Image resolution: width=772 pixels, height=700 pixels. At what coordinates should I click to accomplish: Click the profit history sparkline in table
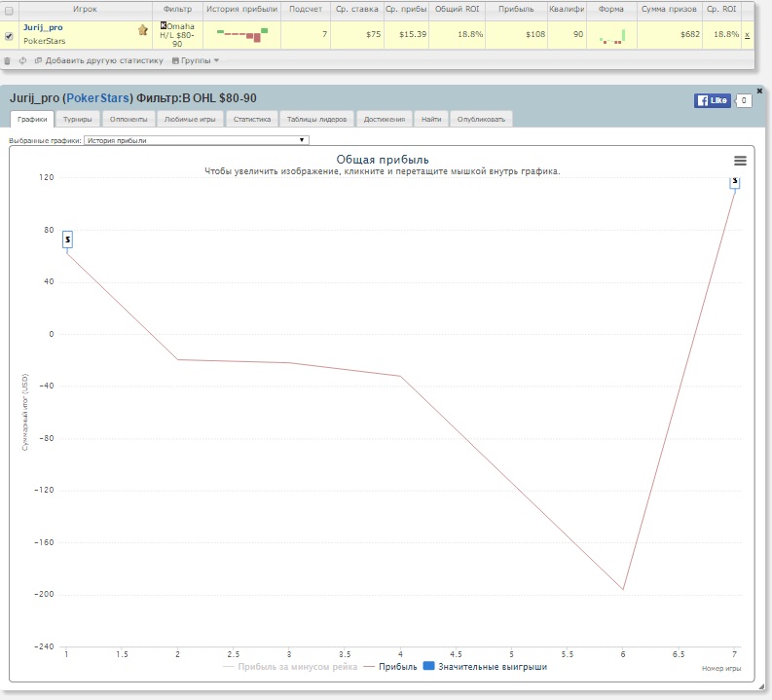coord(242,34)
